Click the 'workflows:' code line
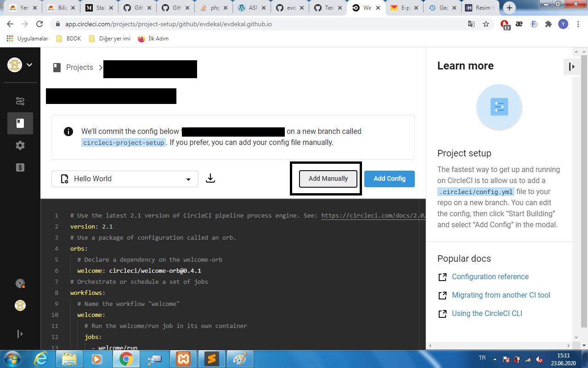The width and height of the screenshot is (588, 368). (88, 293)
